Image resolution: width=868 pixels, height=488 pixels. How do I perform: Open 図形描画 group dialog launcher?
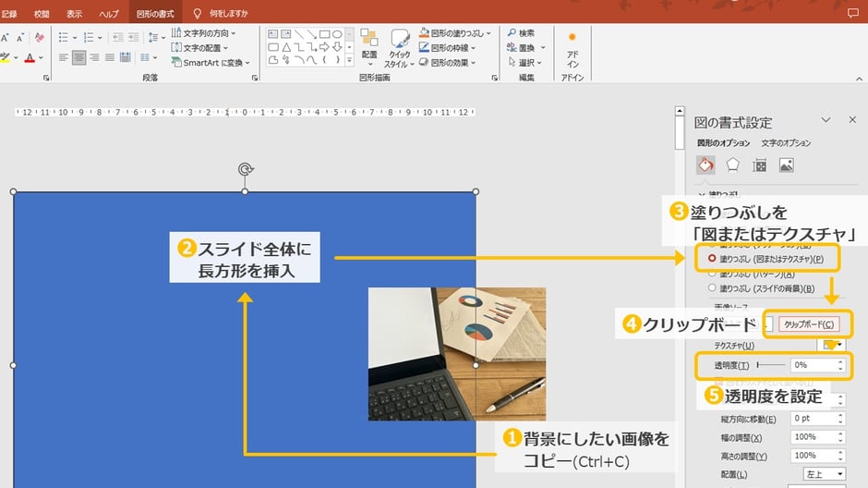point(494,79)
